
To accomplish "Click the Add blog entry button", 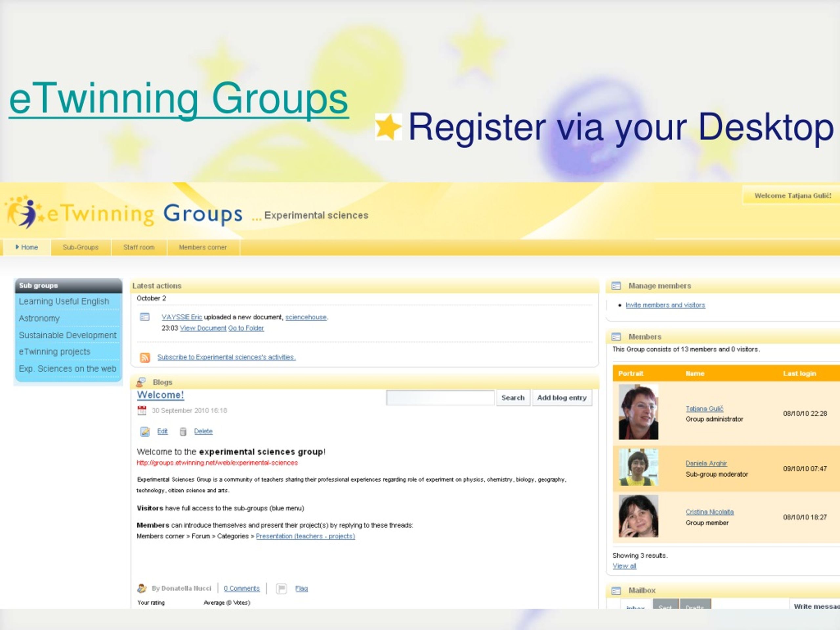I will (562, 398).
